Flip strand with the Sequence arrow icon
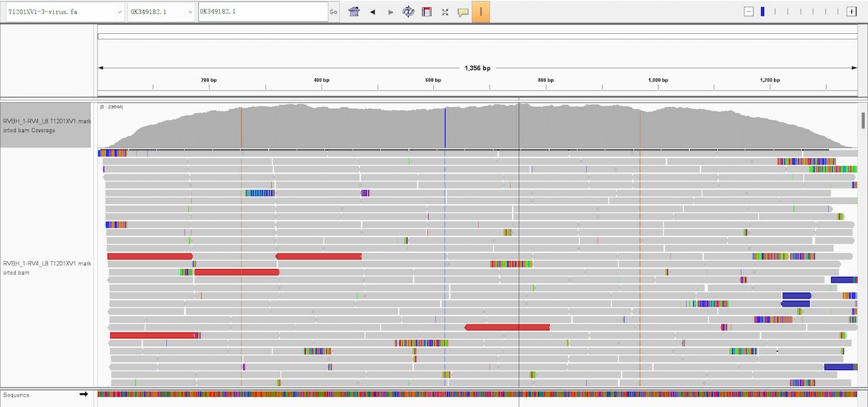The height and width of the screenshot is (407, 868). [x=83, y=395]
